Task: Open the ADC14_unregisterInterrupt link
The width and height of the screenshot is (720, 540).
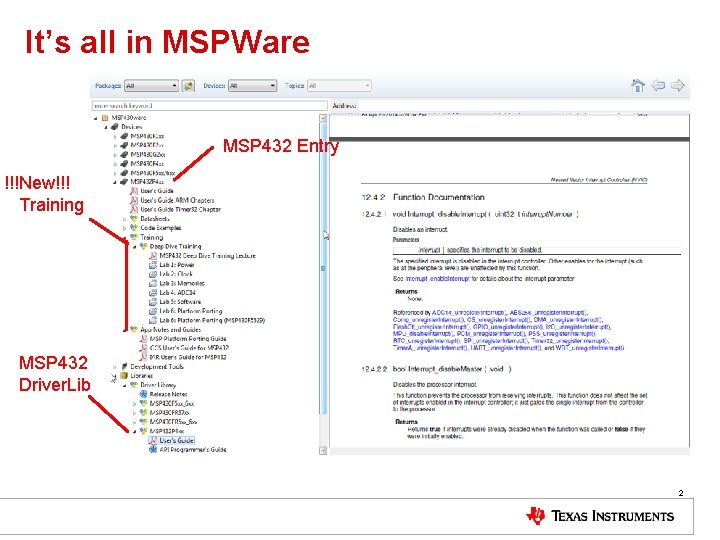Action: click(x=468, y=313)
